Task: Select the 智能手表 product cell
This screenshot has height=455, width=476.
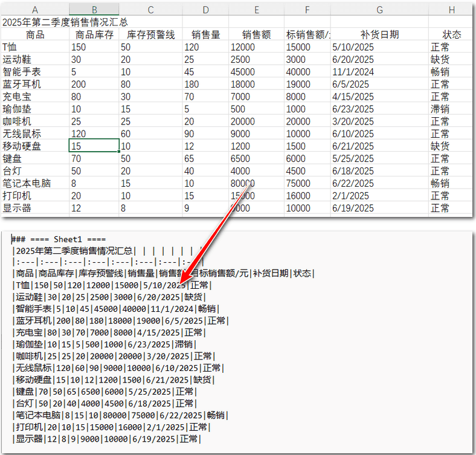Action: [x=35, y=72]
